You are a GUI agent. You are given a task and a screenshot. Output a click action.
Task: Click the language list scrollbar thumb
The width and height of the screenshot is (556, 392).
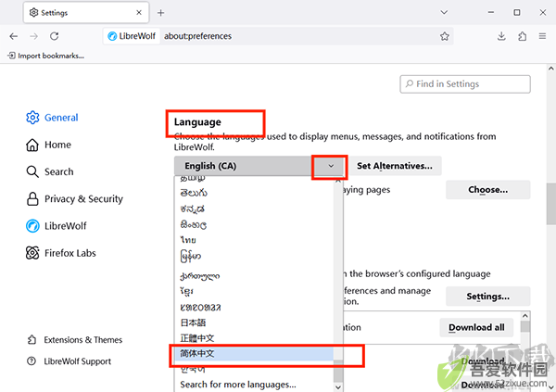click(x=338, y=371)
